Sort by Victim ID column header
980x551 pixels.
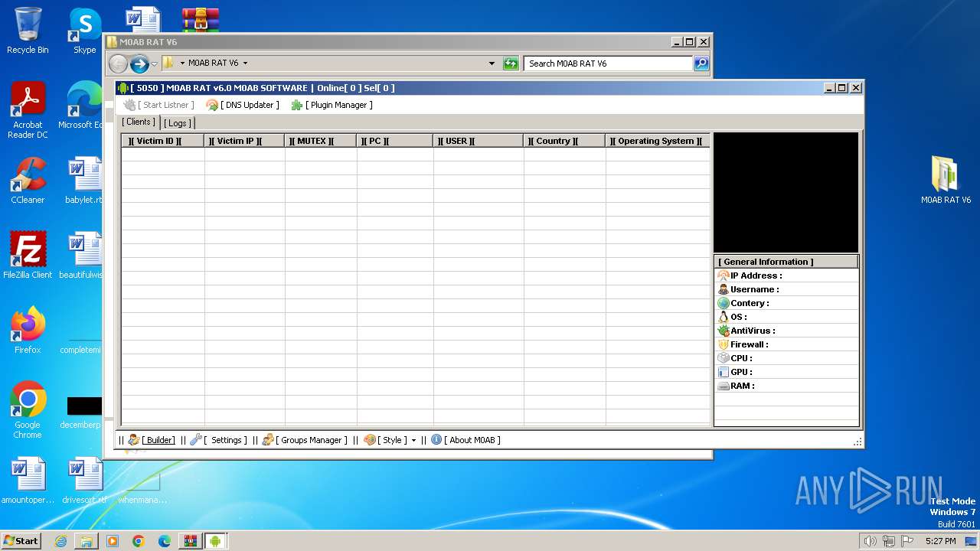[162, 141]
